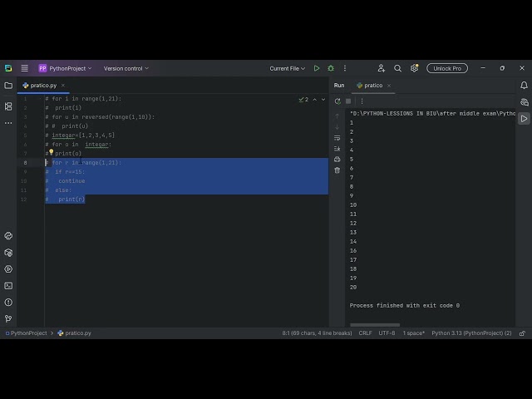This screenshot has height=399, width=532.
Task: Restore down the PyCharm window
Action: pos(502,68)
